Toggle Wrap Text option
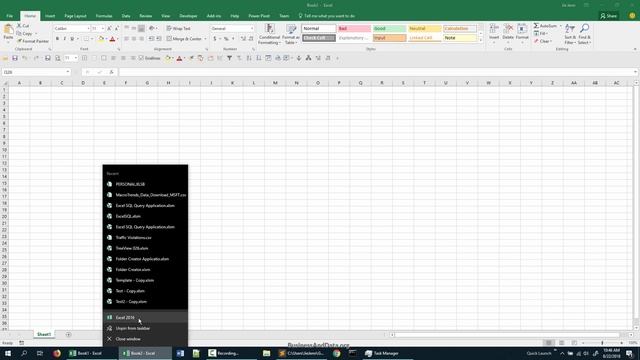The width and height of the screenshot is (640, 360). pyautogui.click(x=178, y=29)
